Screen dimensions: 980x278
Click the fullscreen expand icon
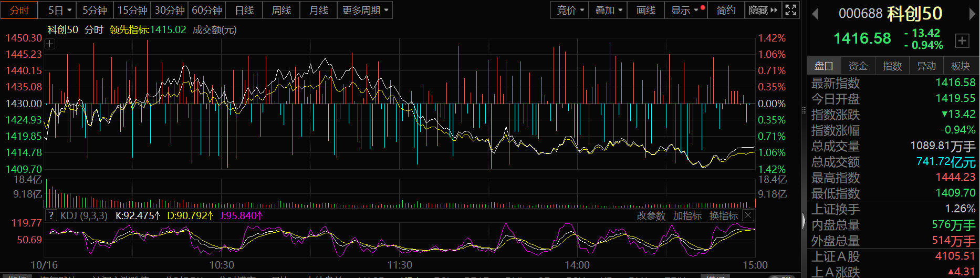(x=790, y=10)
